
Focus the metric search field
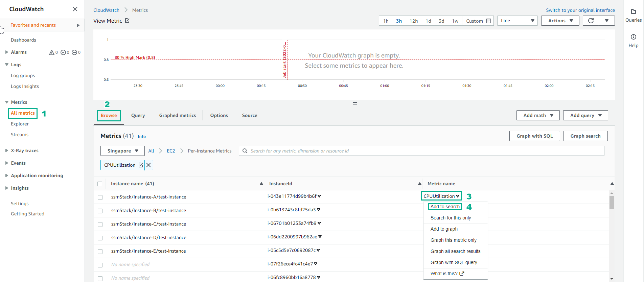[421, 151]
